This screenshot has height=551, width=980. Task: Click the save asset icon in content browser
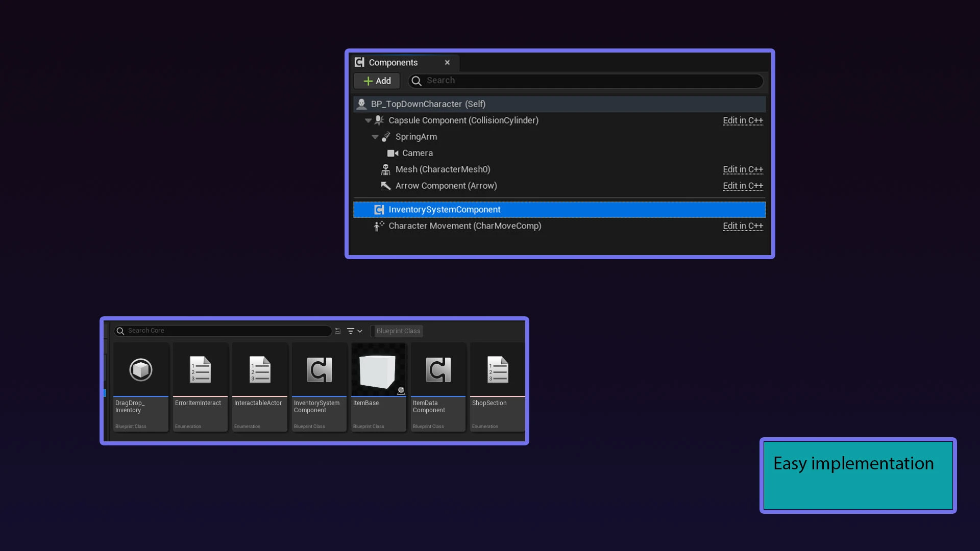pos(337,331)
